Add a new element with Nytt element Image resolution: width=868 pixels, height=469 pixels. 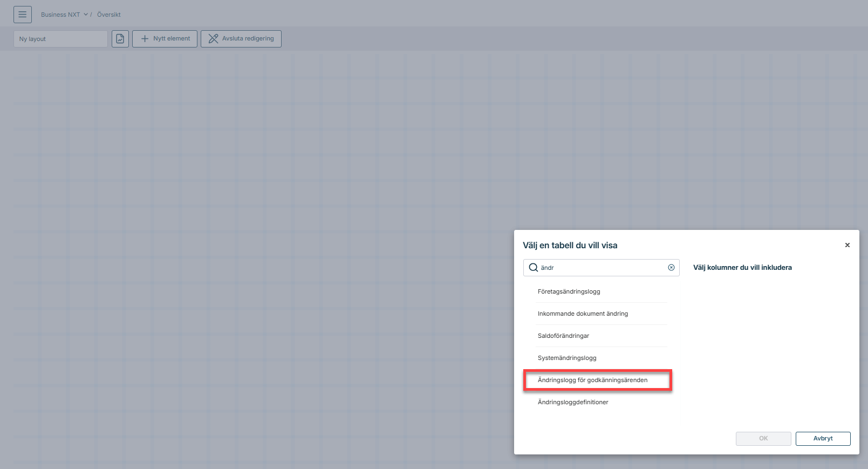coord(165,39)
